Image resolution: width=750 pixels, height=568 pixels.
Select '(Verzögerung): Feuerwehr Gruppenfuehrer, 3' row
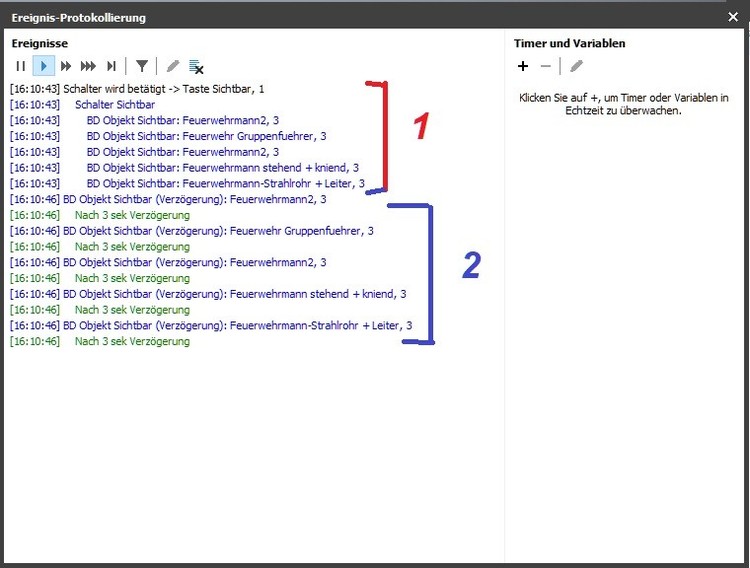coord(191,231)
